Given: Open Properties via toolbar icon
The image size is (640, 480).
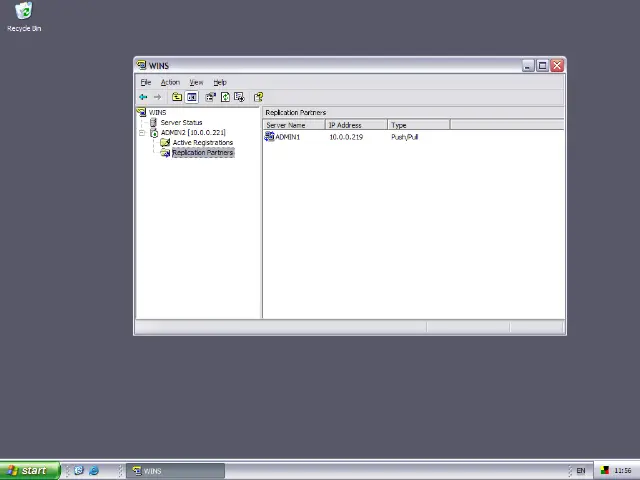Looking at the screenshot, I should tap(210, 97).
